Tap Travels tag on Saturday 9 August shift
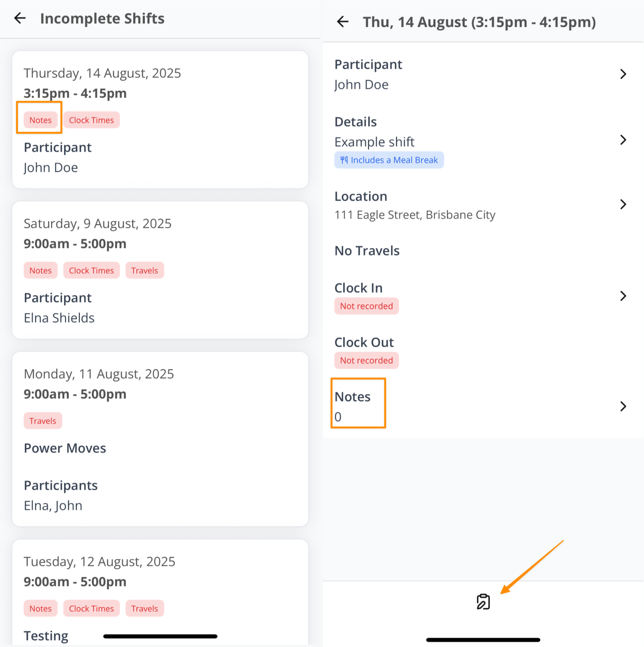This screenshot has height=647, width=644. coord(145,271)
